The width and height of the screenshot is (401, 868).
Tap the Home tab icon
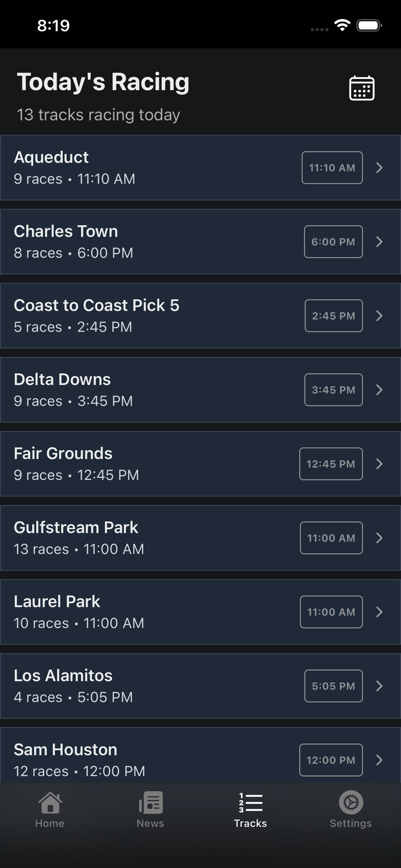50,803
